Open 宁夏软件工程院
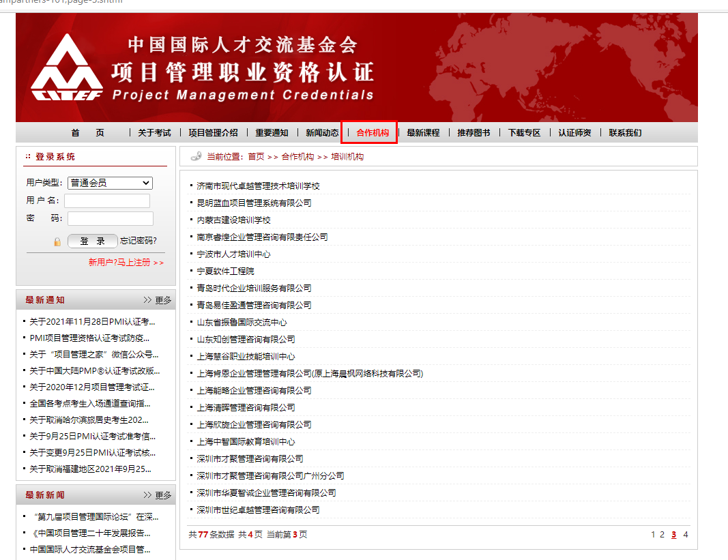728x560 pixels. (226, 271)
